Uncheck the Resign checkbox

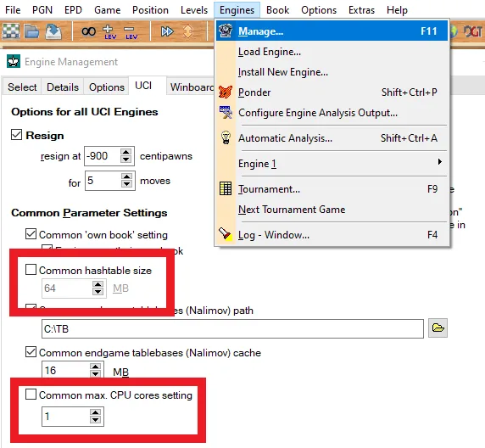tap(16, 135)
